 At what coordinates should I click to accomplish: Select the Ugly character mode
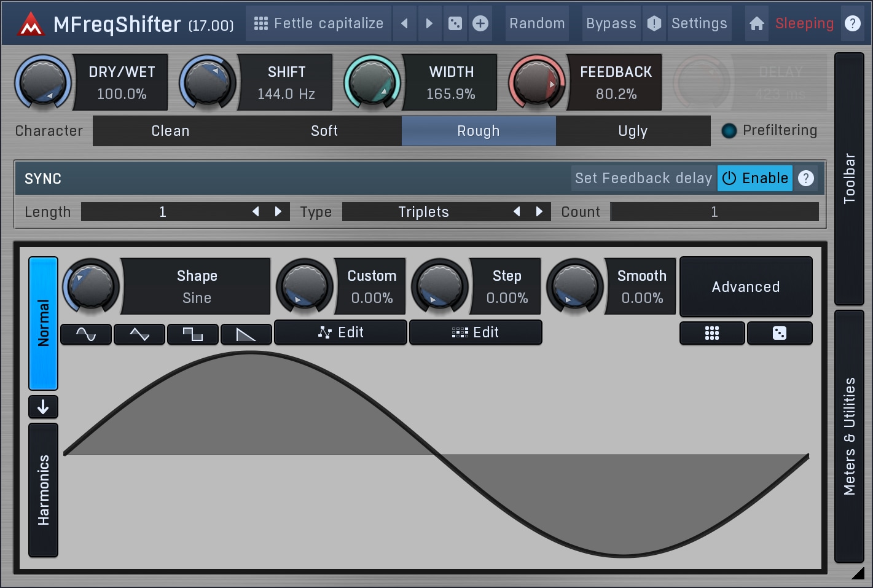click(x=633, y=131)
